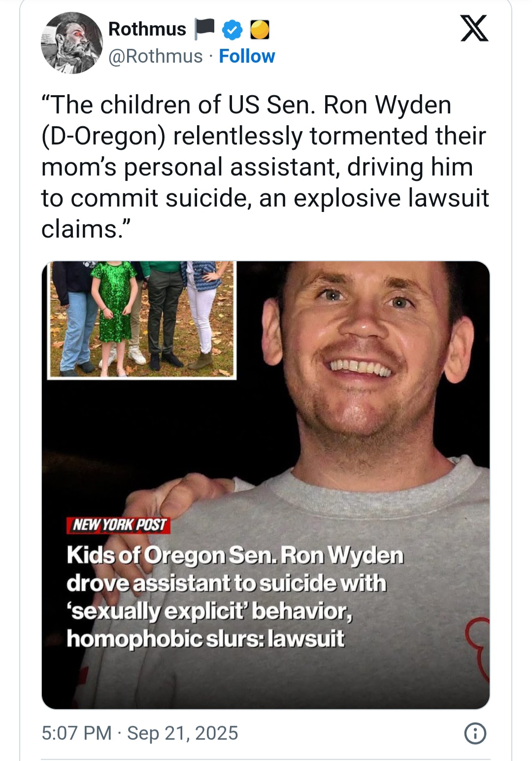Image resolution: width=532 pixels, height=761 pixels.
Task: Click the black flag emoji after Rothmus
Action: (x=204, y=29)
